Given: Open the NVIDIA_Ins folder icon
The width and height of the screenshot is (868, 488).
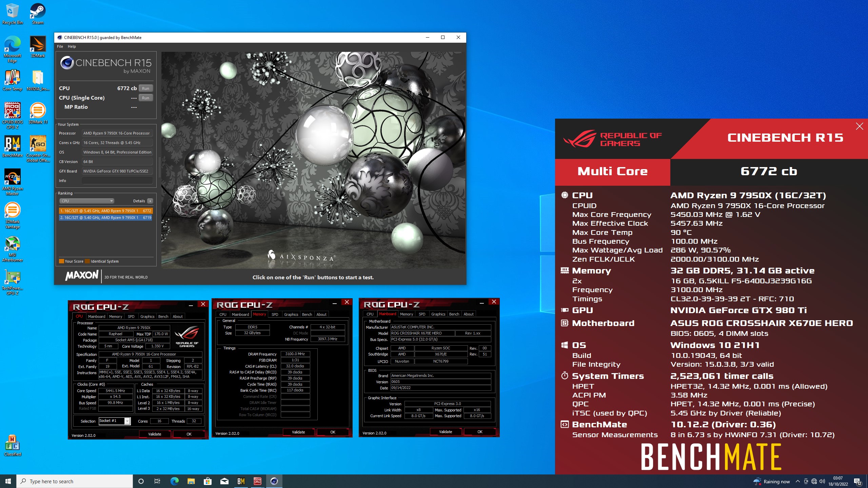Looking at the screenshot, I should [x=38, y=80].
